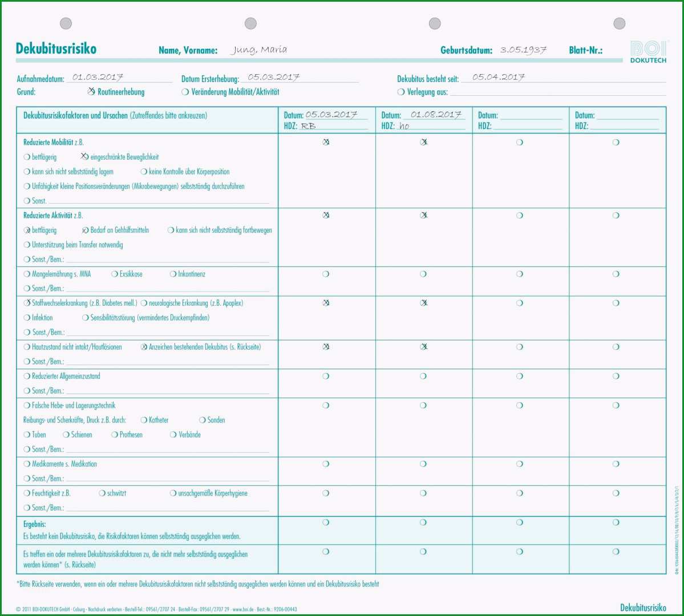Check Reduzierter Allgemeinzustand

click(27, 376)
